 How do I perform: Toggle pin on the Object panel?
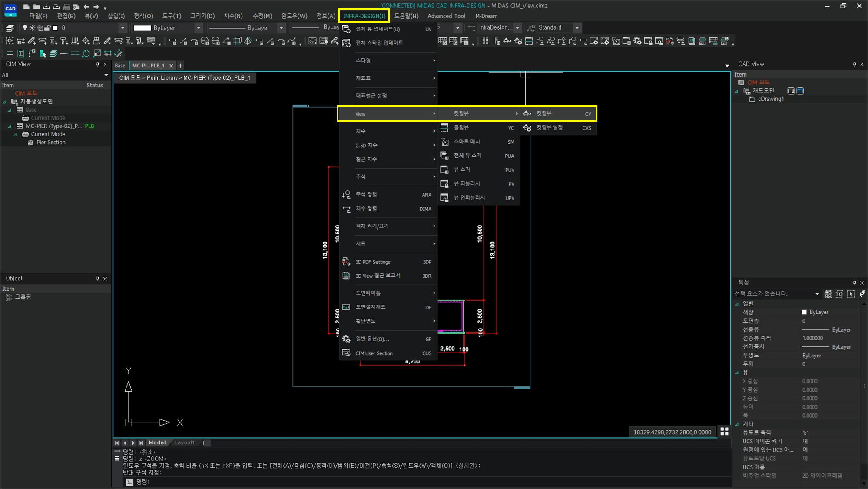coord(98,279)
